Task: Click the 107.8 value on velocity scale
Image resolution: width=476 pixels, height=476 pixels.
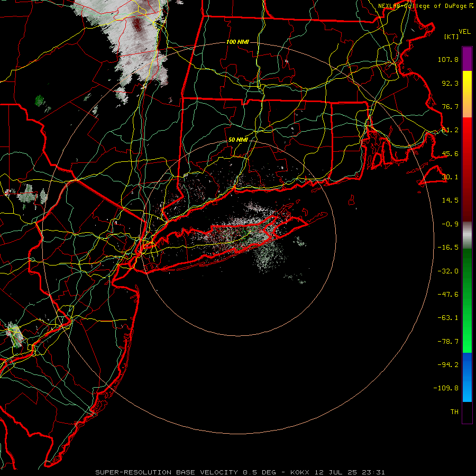Action: point(448,59)
